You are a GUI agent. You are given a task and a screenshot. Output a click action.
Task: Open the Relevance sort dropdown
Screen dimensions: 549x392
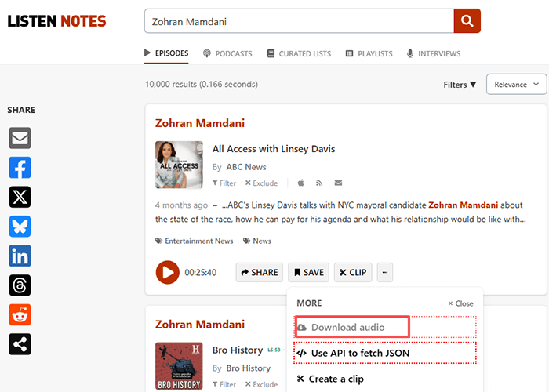(516, 85)
